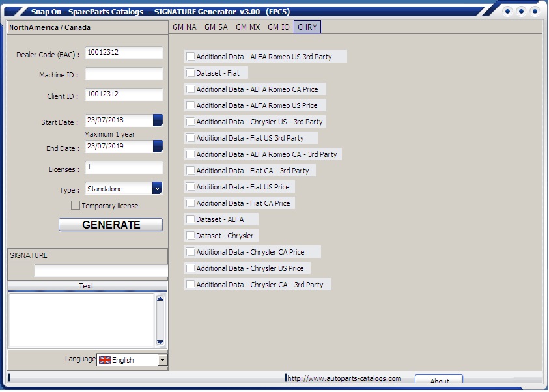The height and width of the screenshot is (392, 549).
Task: Check Additional Data - Chrysler US - 3rd Party
Action: click(190, 122)
